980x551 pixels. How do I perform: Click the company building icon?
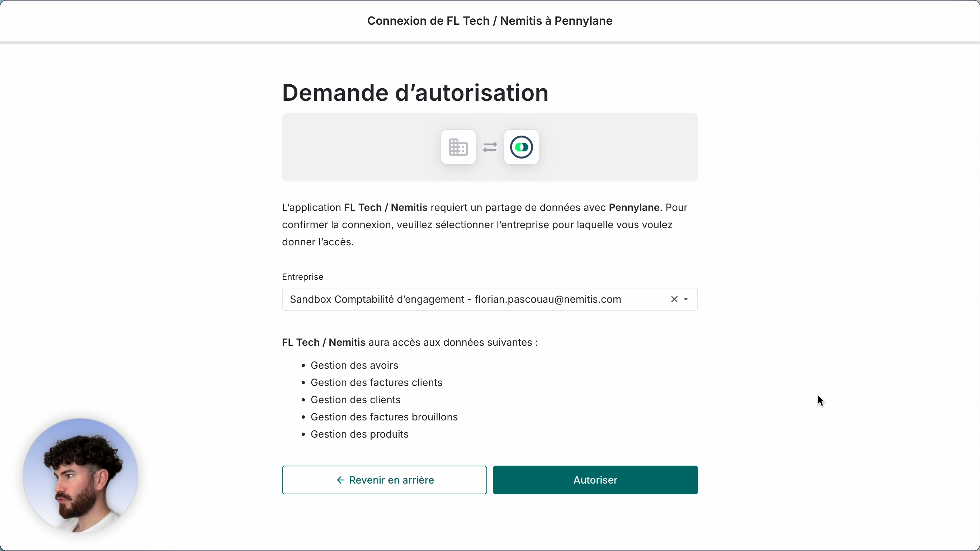pyautogui.click(x=458, y=147)
